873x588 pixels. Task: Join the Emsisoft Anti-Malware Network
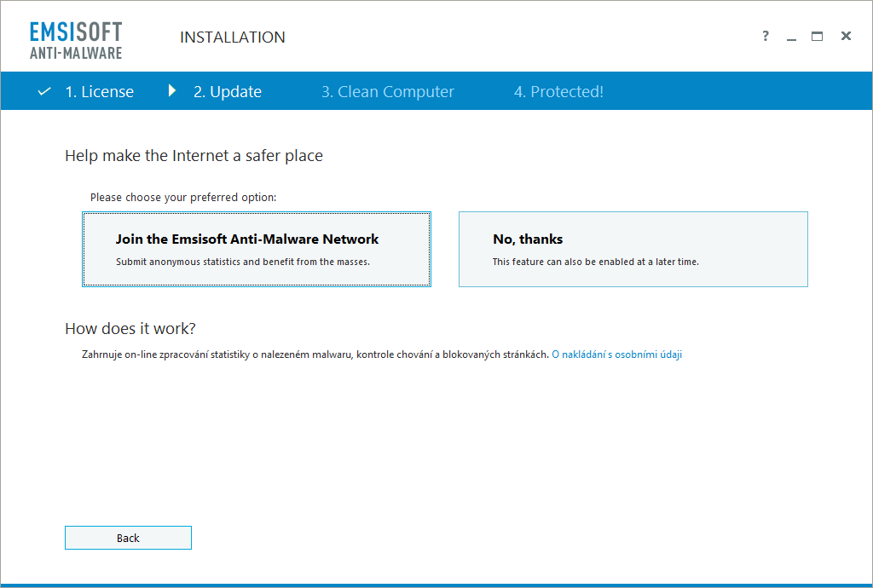pos(257,249)
